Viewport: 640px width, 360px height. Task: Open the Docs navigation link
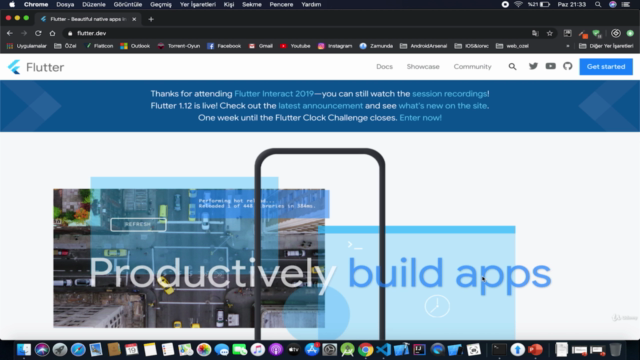tap(384, 67)
